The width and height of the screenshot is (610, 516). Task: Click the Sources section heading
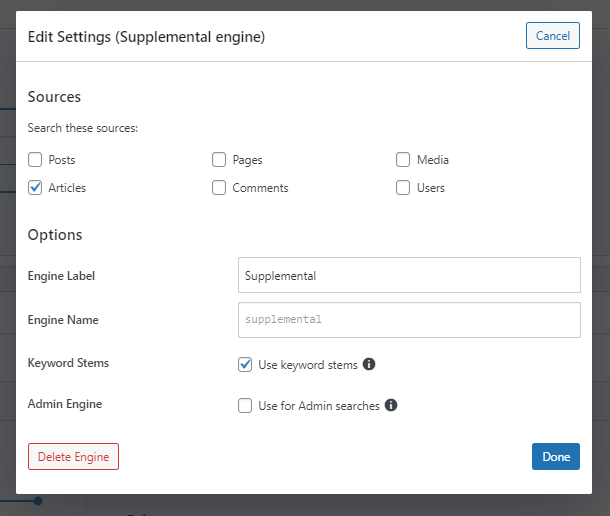tap(54, 97)
